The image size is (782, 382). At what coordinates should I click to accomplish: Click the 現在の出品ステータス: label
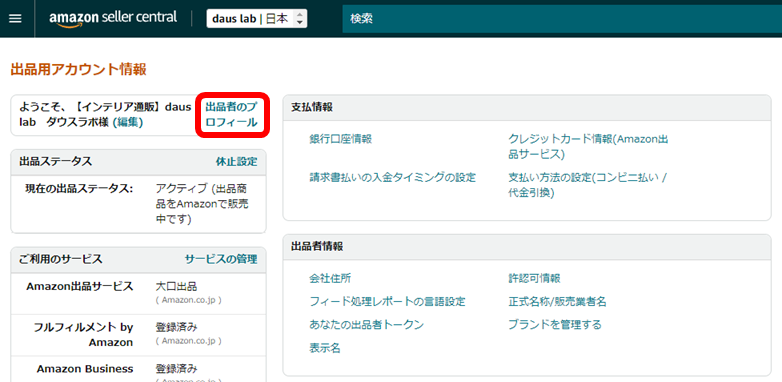[x=79, y=189]
